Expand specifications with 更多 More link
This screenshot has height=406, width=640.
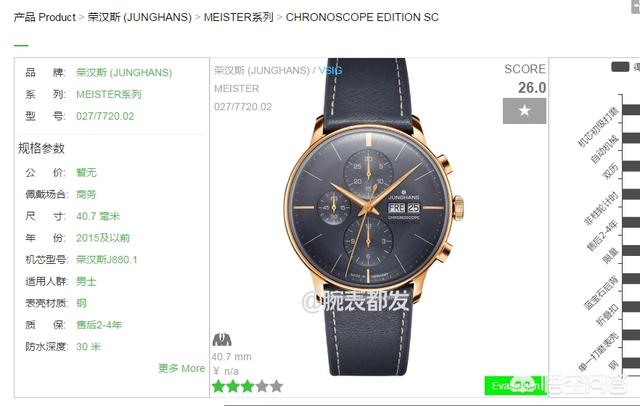182,368
